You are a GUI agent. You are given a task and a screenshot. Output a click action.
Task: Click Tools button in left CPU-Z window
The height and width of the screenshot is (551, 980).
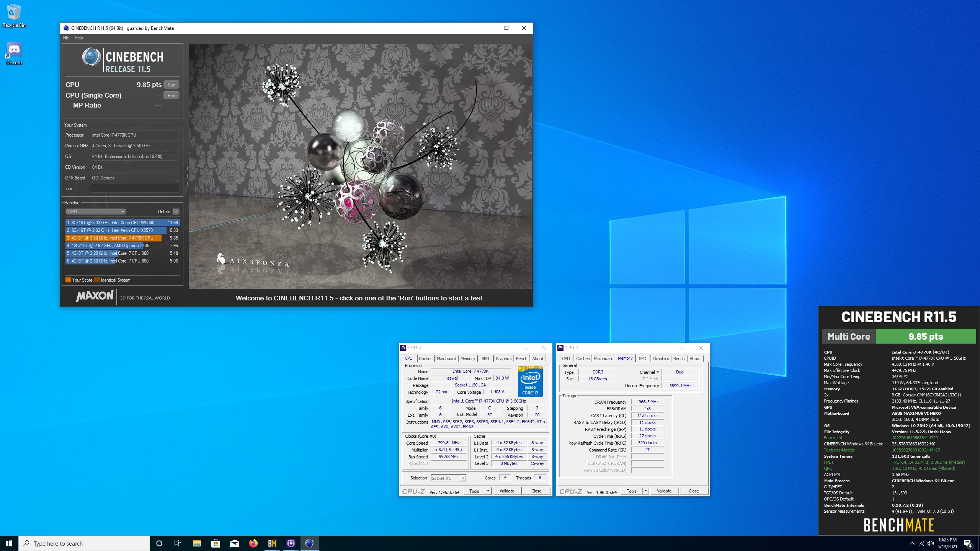474,491
